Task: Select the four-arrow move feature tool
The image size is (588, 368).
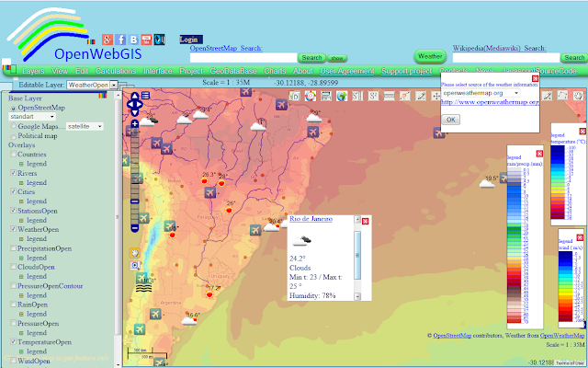Action: coord(436,96)
